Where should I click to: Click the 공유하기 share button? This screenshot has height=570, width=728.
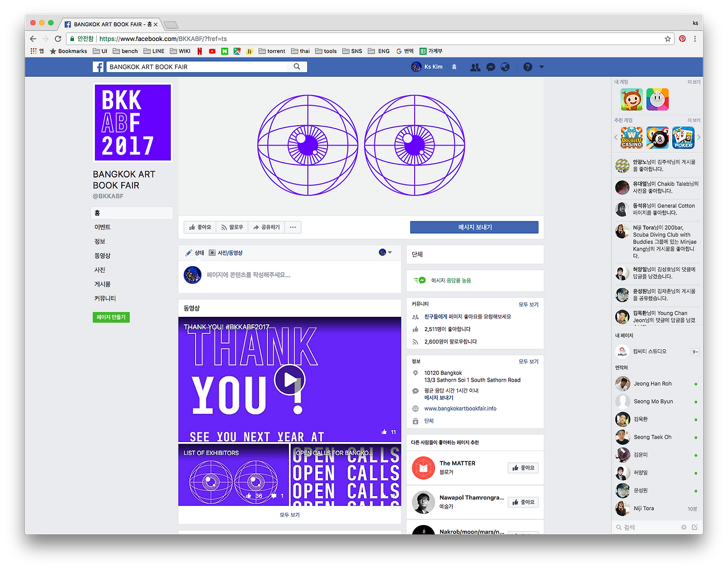(266, 227)
